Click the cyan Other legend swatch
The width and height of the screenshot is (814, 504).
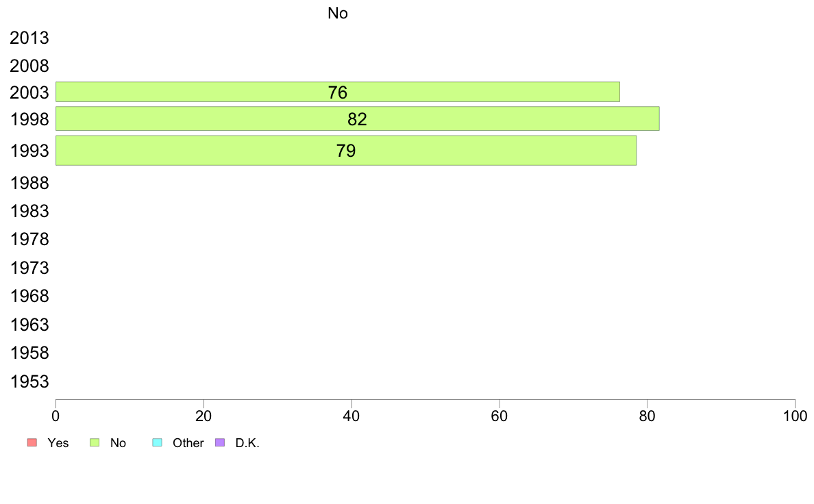point(158,442)
